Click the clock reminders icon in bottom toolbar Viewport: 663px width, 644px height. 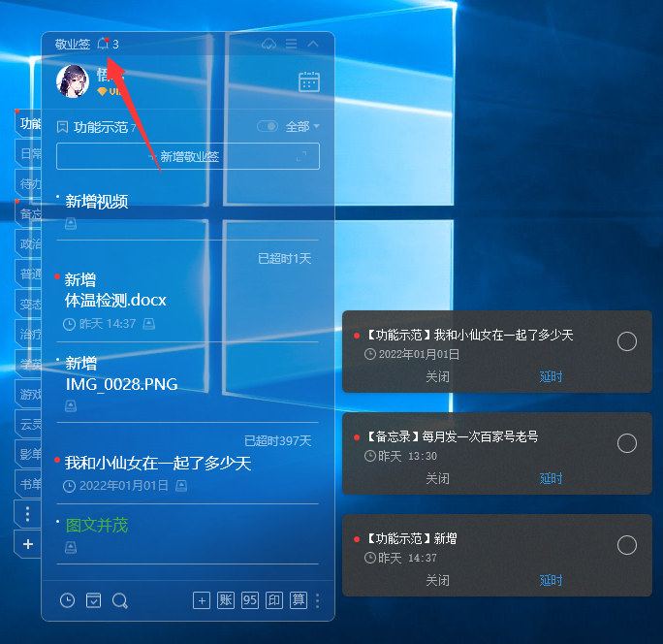(x=67, y=600)
